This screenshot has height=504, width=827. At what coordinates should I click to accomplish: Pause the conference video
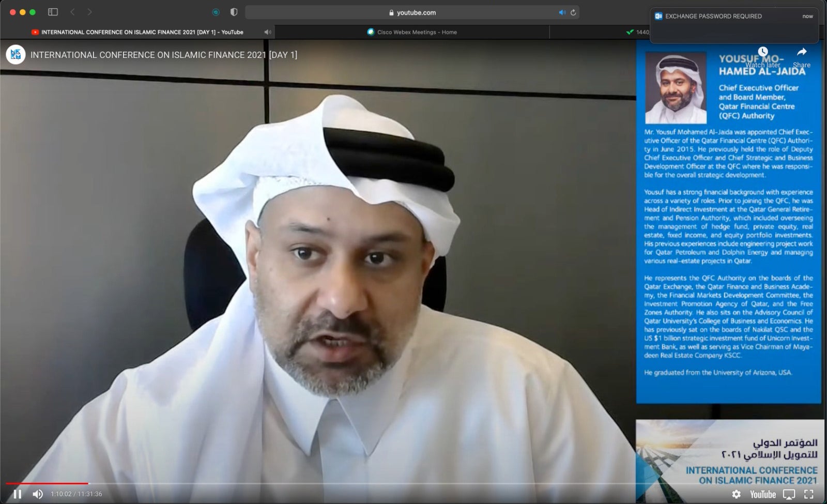pos(18,494)
